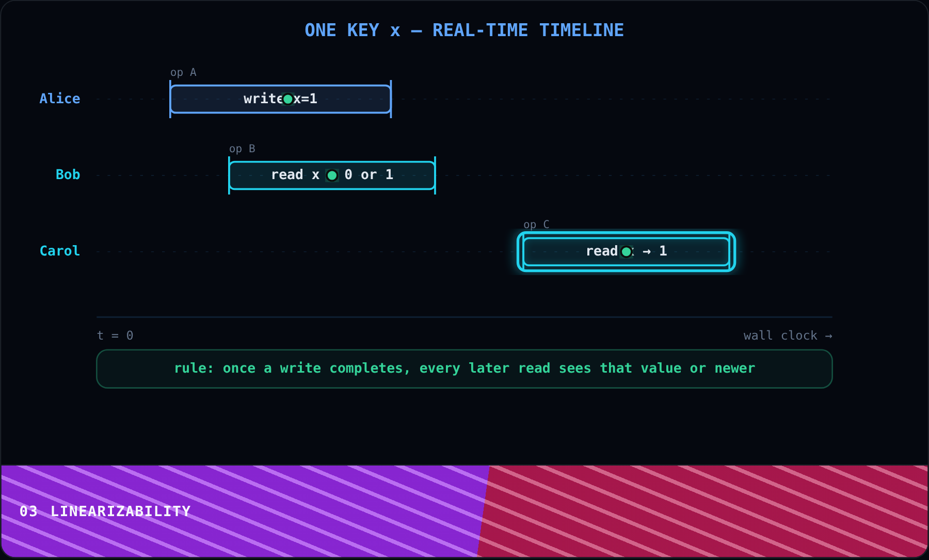Click the op A label
Screen dimensions: 929x560
tap(183, 72)
